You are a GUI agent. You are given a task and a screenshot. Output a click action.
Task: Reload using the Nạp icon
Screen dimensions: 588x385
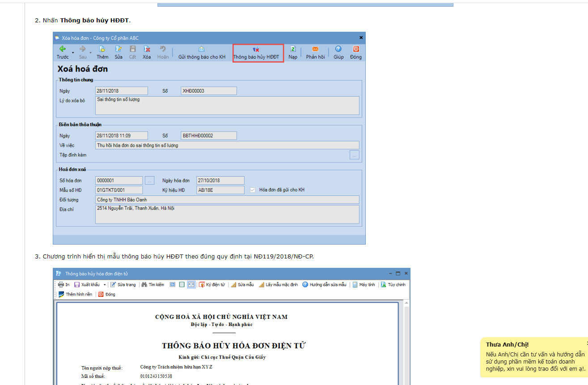[293, 50]
